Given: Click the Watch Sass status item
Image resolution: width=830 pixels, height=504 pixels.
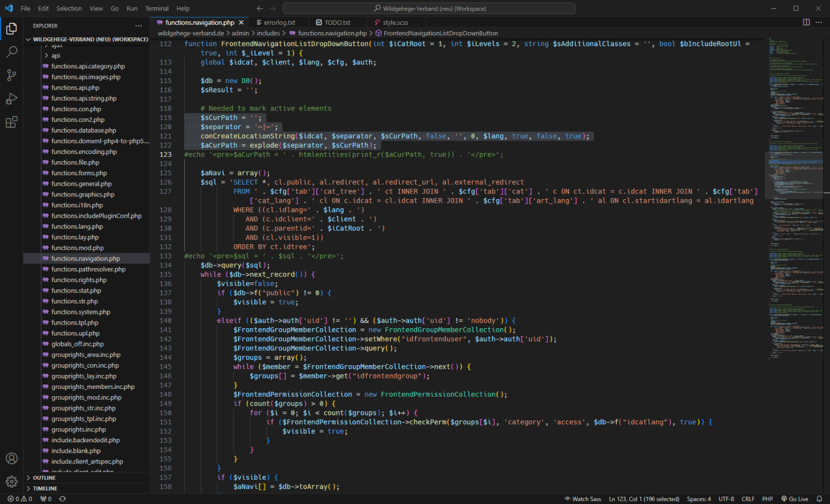Looking at the screenshot, I should tap(583, 499).
